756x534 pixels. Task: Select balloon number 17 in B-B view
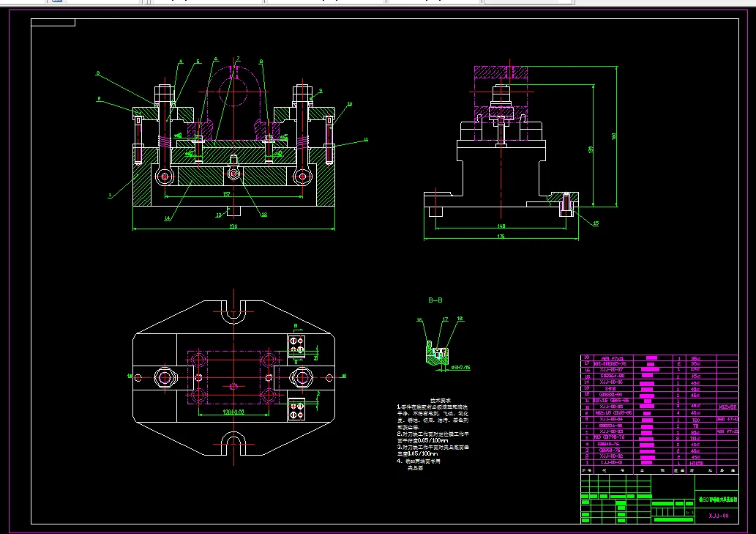(x=445, y=319)
